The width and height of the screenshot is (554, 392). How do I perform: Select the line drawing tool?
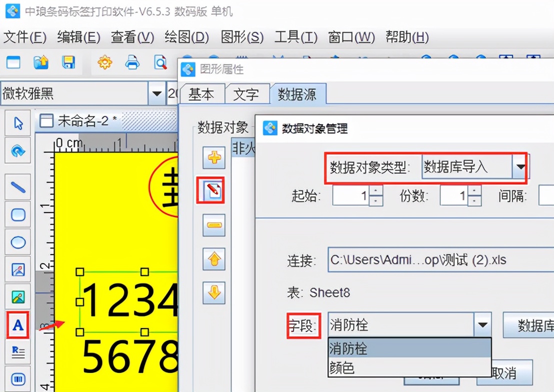18,187
